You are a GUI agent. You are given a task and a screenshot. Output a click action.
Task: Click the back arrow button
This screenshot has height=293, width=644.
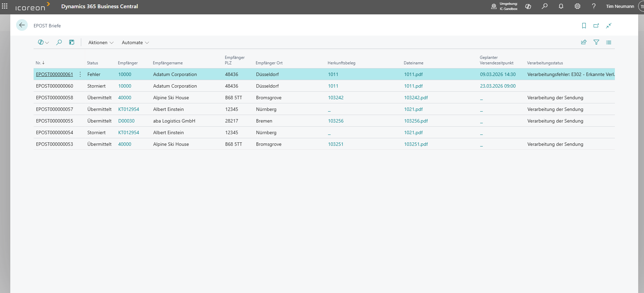(22, 25)
